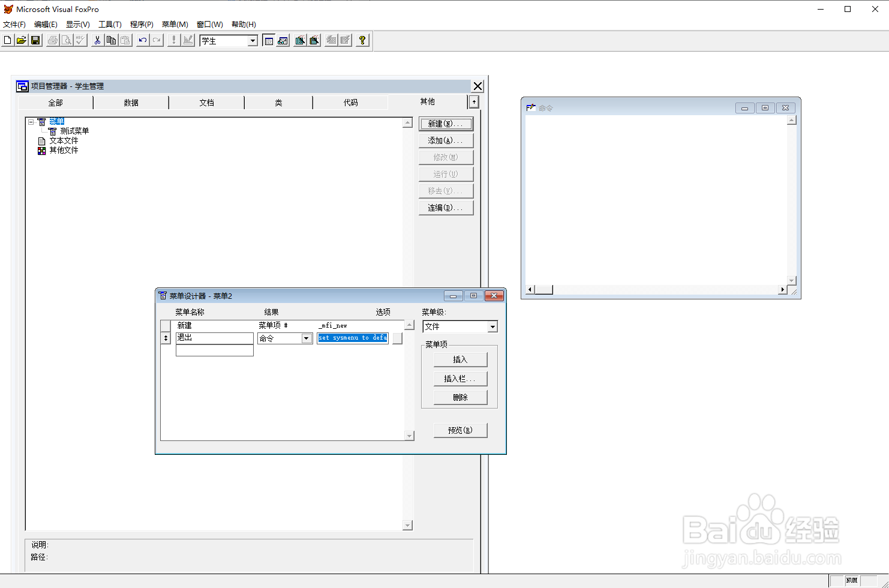Click the Paste clipboard icon

[x=125, y=40]
